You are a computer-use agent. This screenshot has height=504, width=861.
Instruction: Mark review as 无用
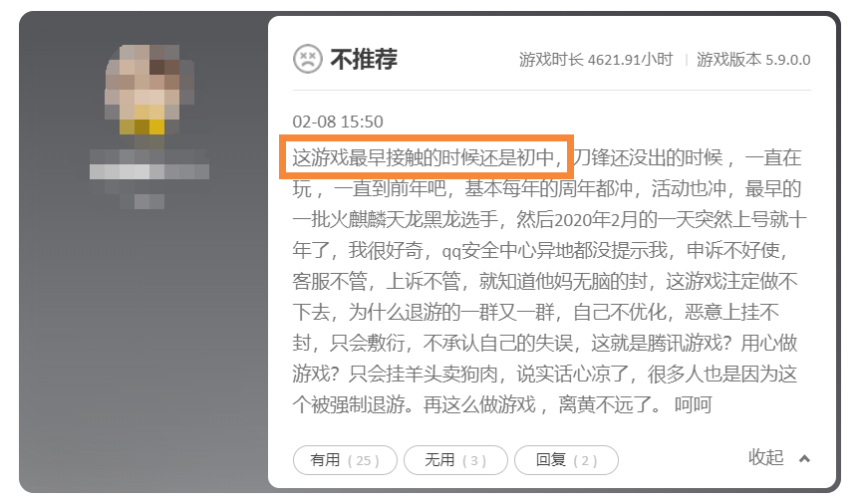click(455, 460)
